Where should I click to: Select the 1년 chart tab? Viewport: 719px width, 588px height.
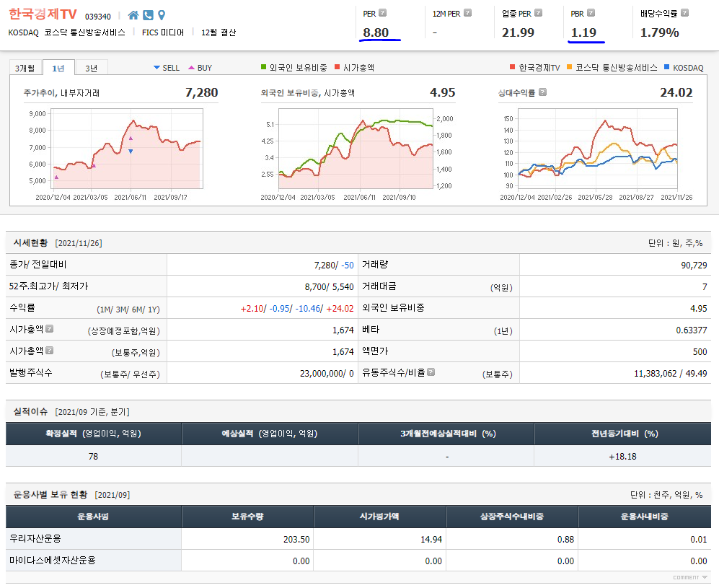58,68
